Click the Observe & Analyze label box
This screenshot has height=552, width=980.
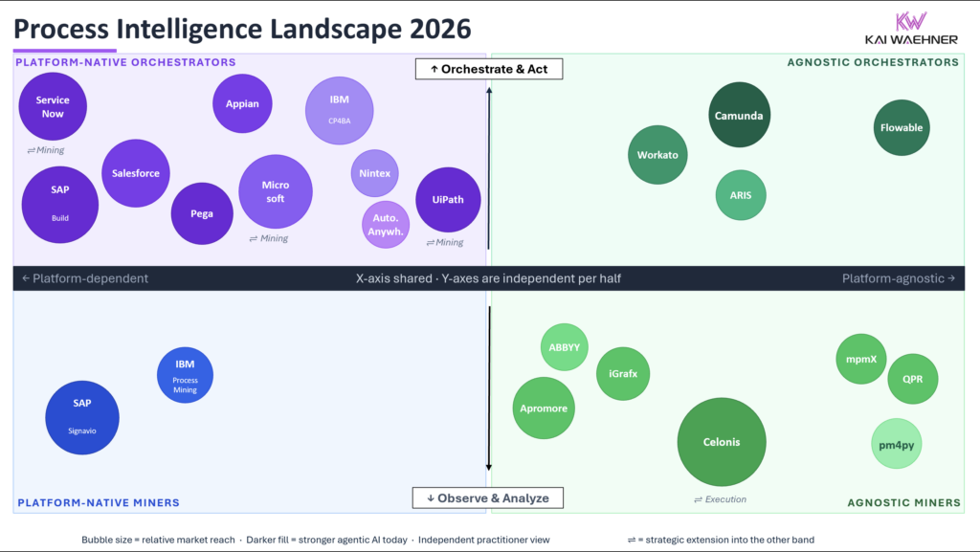[487, 498]
